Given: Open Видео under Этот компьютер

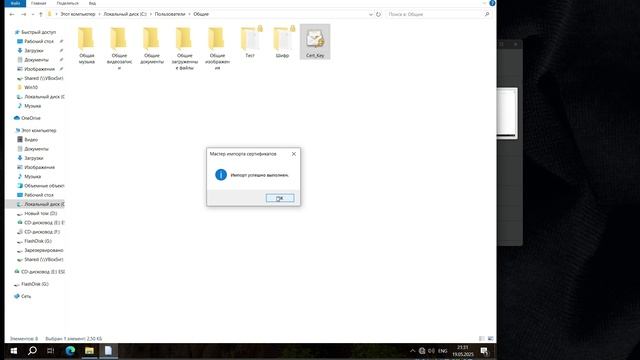Looking at the screenshot, I should click(27, 140).
